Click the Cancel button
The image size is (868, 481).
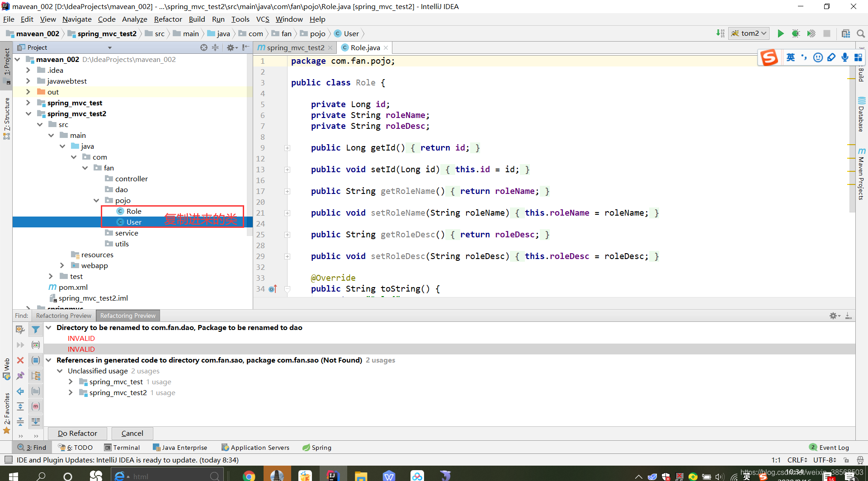tap(132, 433)
